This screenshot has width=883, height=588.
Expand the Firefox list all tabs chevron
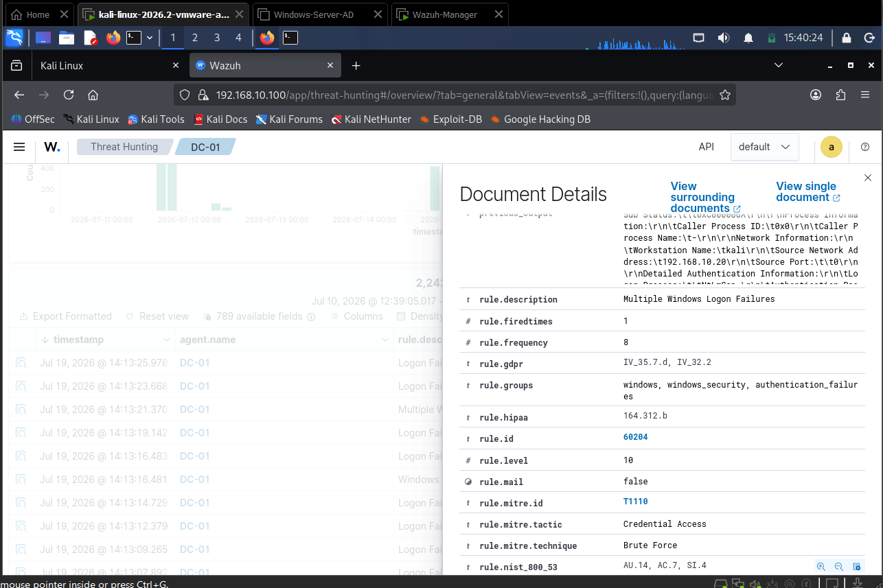coord(779,65)
